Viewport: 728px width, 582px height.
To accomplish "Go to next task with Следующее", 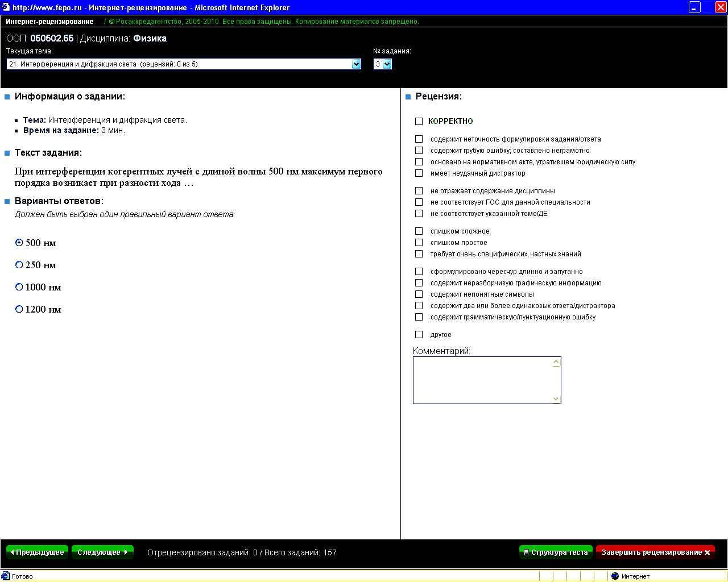I will click(x=102, y=552).
